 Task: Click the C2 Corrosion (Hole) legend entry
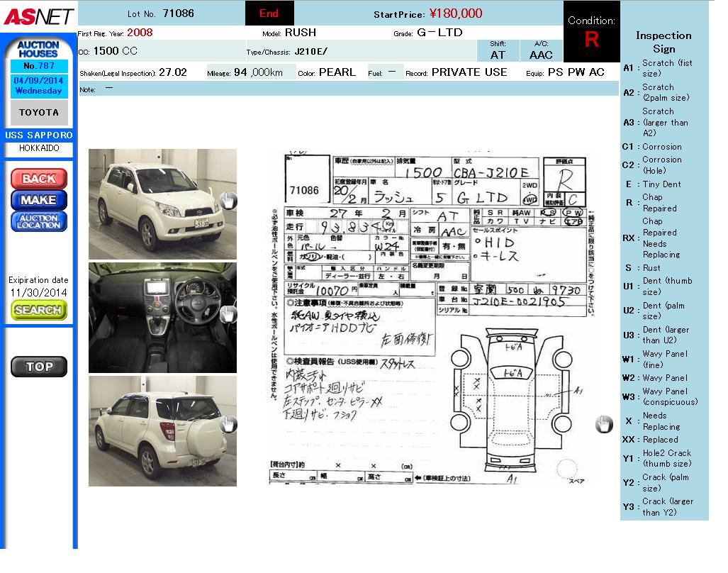(x=652, y=165)
